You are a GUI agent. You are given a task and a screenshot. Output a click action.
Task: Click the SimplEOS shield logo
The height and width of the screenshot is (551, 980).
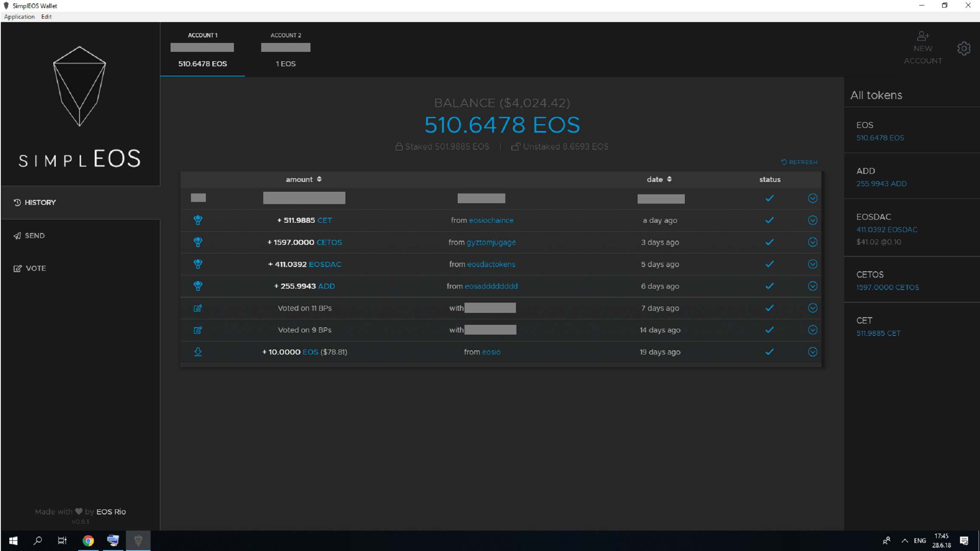pos(80,86)
